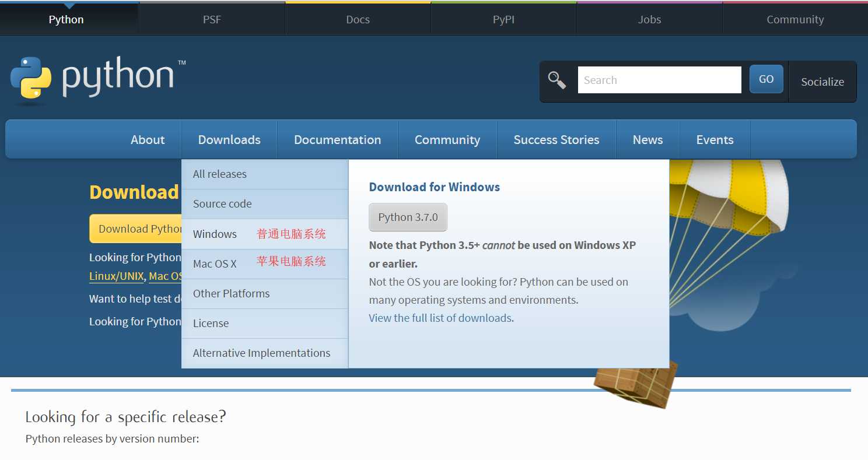
Task: Go to the PyPI top tab
Action: 503,19
